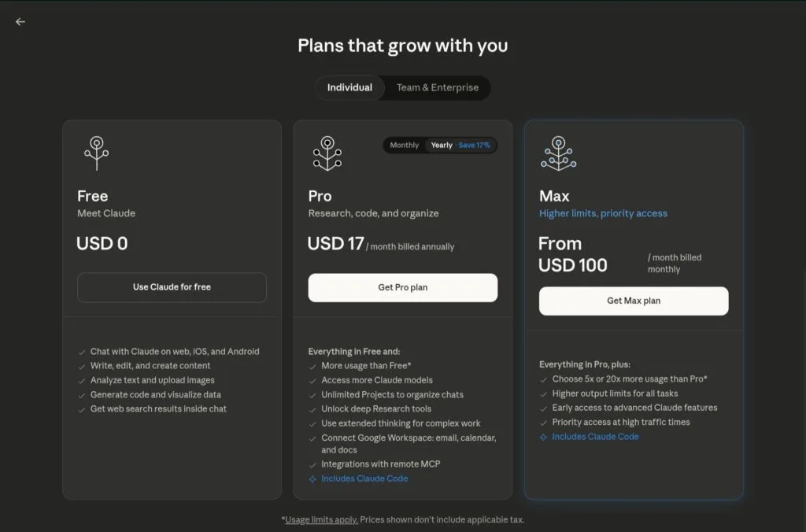This screenshot has width=806, height=532.
Task: Switch billing to Monthly
Action: (x=404, y=145)
